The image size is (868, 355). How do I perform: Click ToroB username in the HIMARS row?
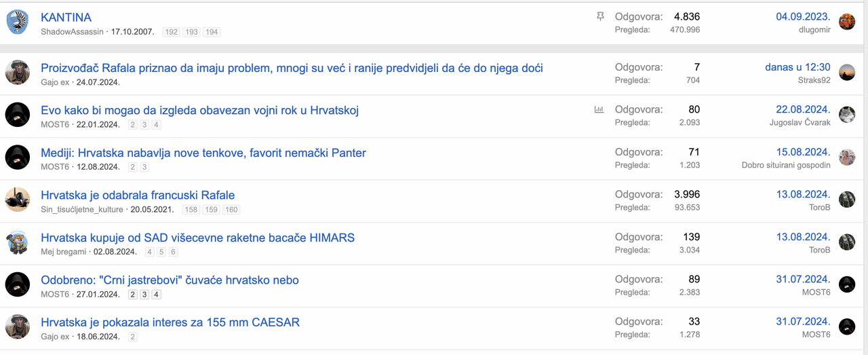point(819,250)
